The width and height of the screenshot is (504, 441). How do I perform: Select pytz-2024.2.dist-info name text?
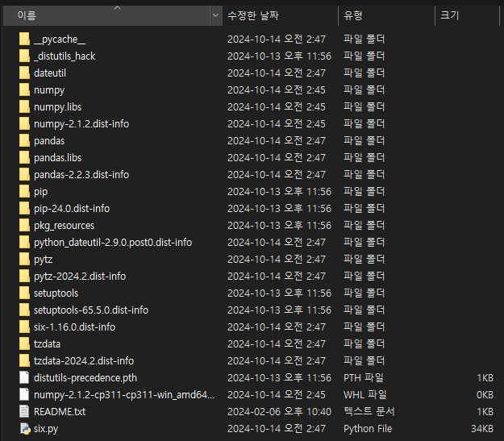click(x=80, y=277)
